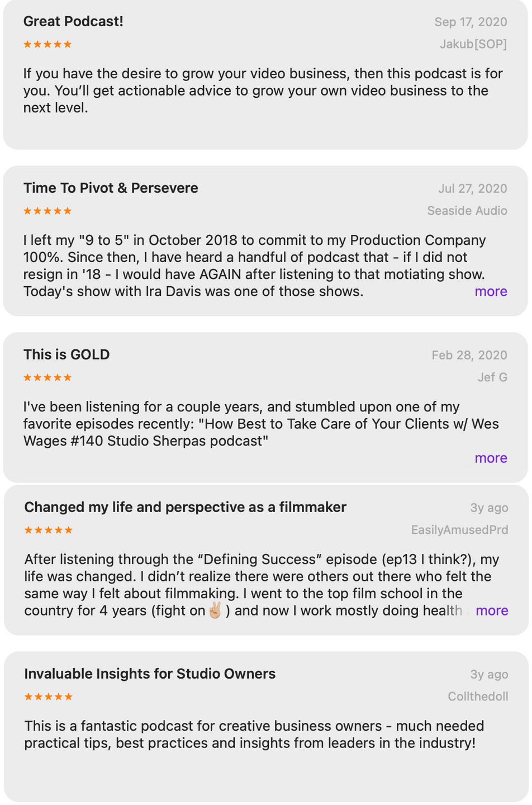This screenshot has height=805, width=532.
Task: Click the Time To Pivot & Persevere star rating
Action: pyautogui.click(x=47, y=211)
